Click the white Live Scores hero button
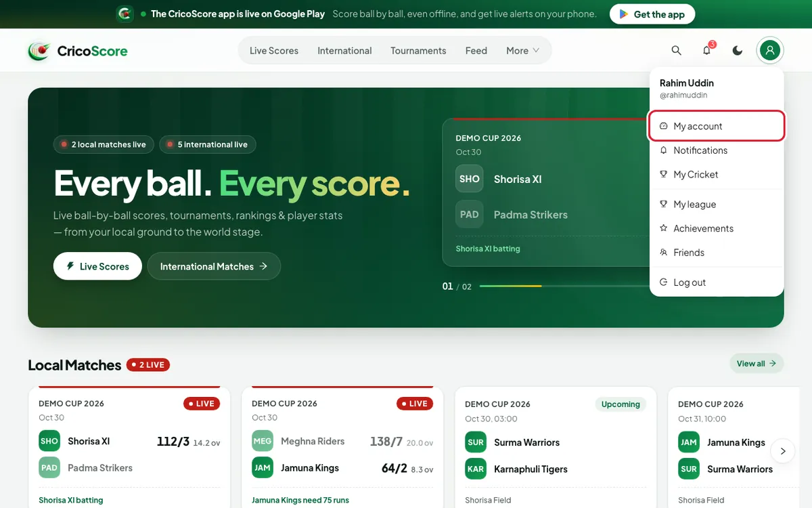 97,266
